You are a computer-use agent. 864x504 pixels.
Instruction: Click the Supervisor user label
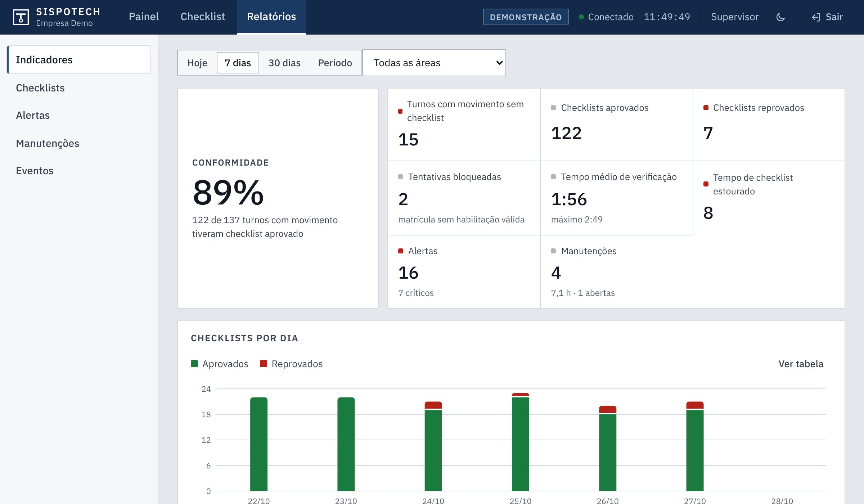[x=735, y=17]
